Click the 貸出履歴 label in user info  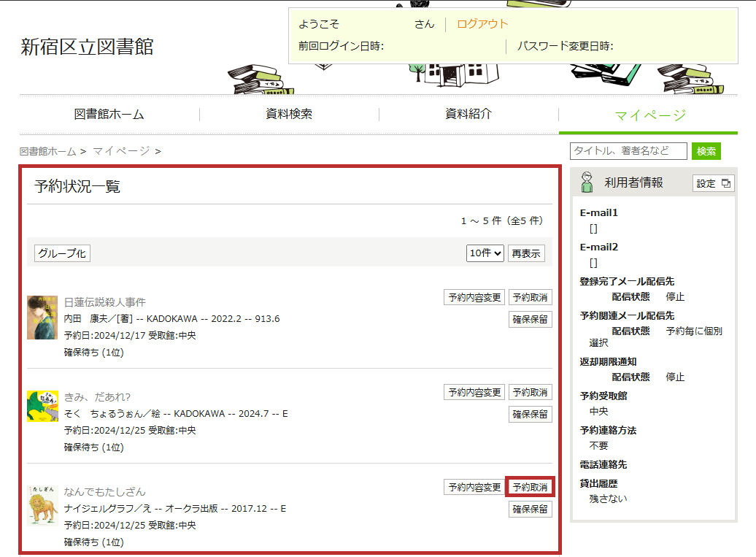[x=598, y=484]
